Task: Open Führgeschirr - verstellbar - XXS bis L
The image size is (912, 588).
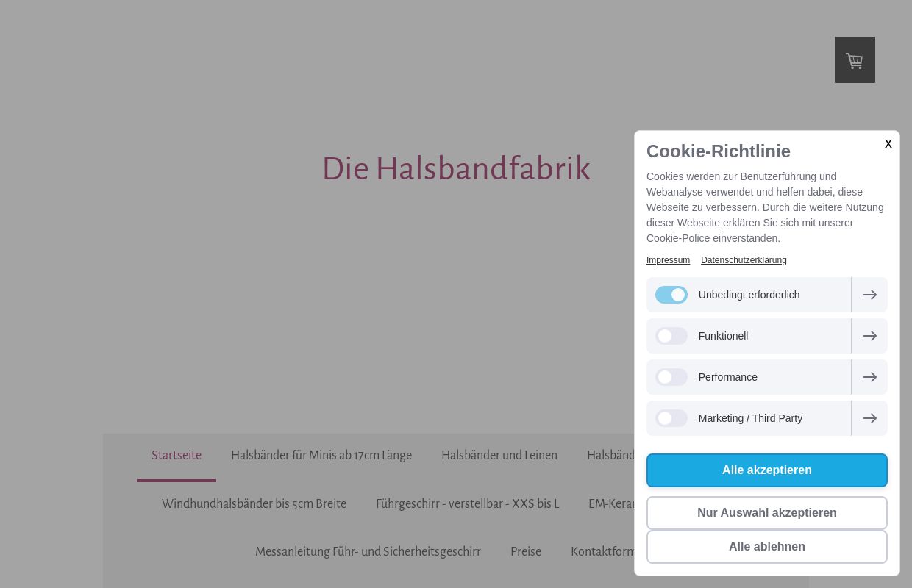Action: 468,504
